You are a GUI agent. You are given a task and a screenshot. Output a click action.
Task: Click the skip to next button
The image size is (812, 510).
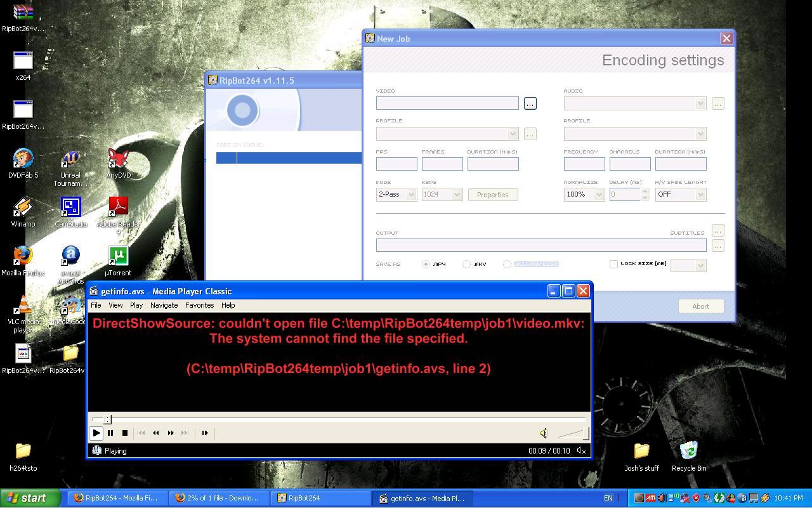(x=185, y=433)
